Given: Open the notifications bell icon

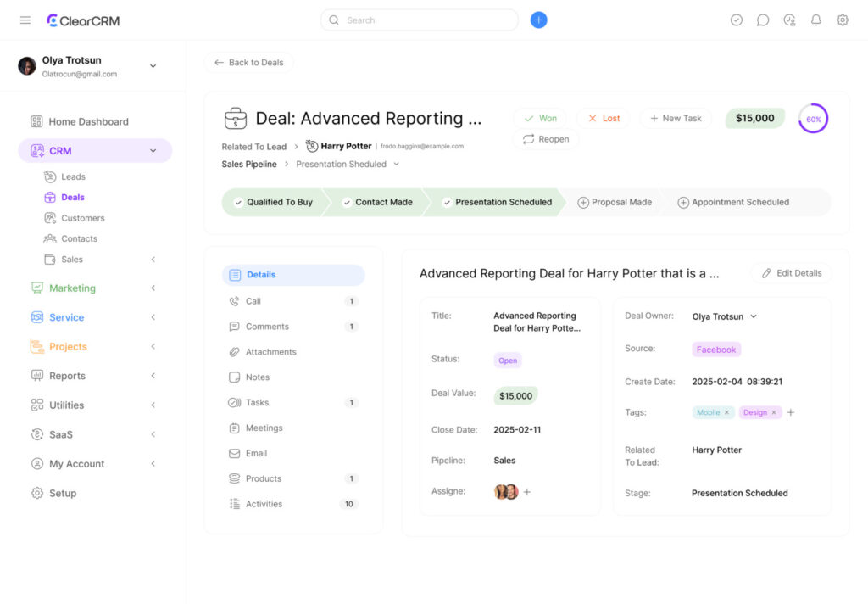Looking at the screenshot, I should (816, 20).
